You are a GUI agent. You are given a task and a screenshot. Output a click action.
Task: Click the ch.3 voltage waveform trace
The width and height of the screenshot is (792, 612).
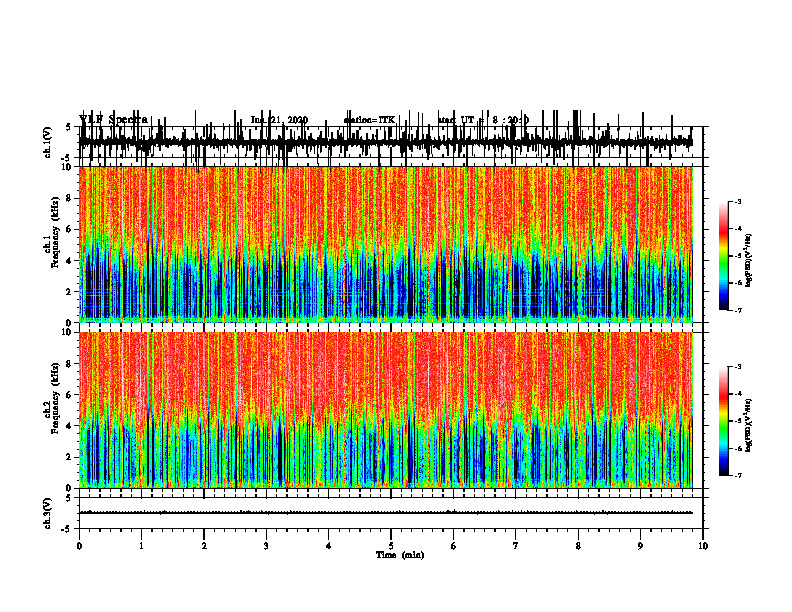click(386, 513)
